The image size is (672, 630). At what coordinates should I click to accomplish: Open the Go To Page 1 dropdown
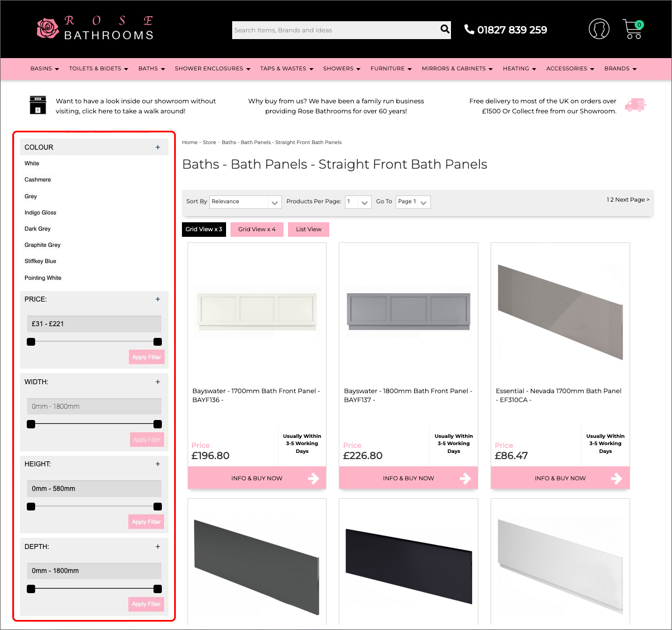click(x=413, y=202)
